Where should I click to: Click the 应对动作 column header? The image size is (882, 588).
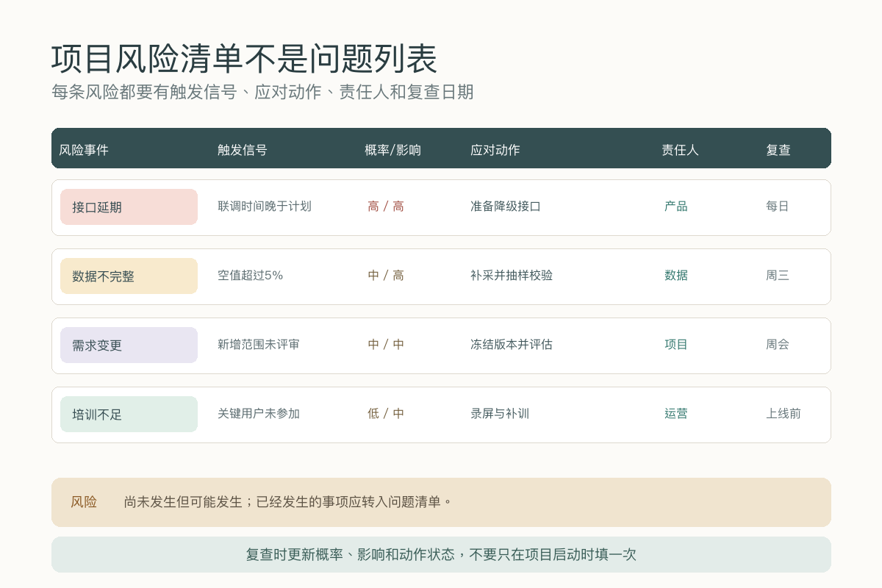click(495, 150)
